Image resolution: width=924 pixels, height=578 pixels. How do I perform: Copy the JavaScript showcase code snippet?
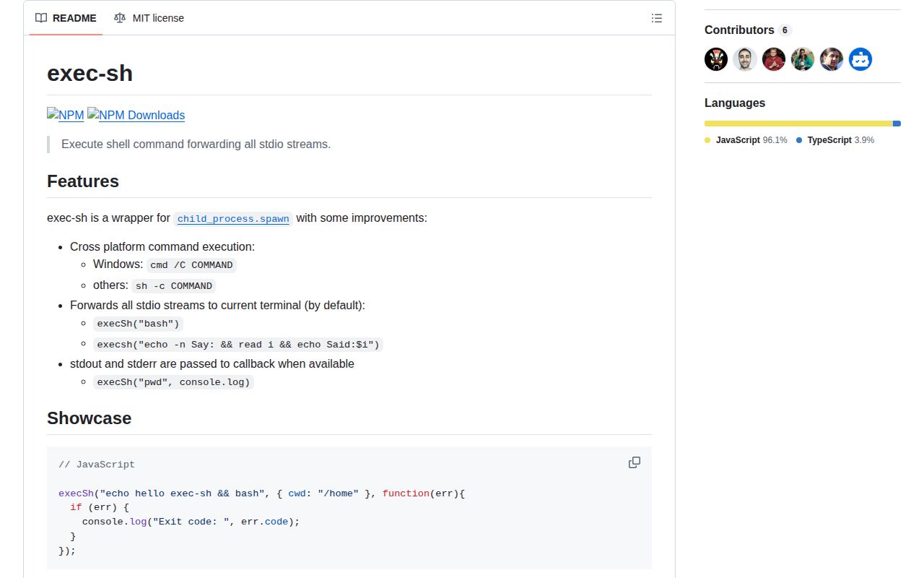635,462
